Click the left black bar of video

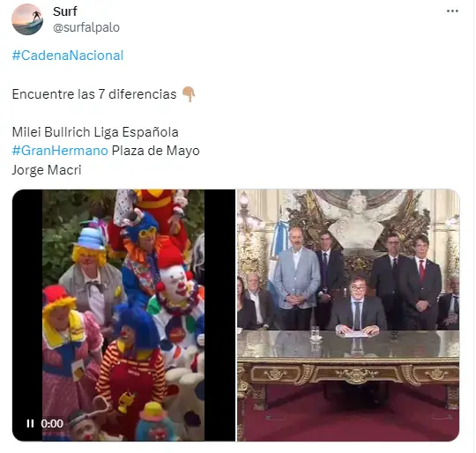(x=27, y=303)
